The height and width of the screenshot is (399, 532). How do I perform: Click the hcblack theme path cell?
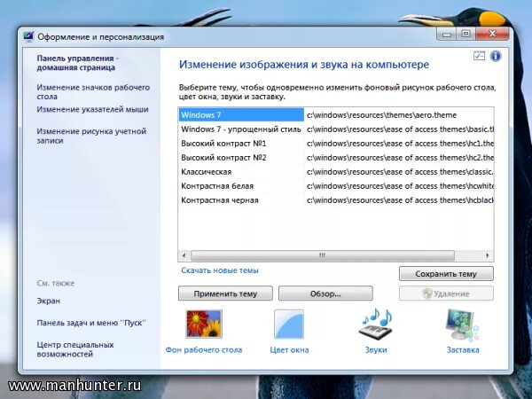click(399, 200)
